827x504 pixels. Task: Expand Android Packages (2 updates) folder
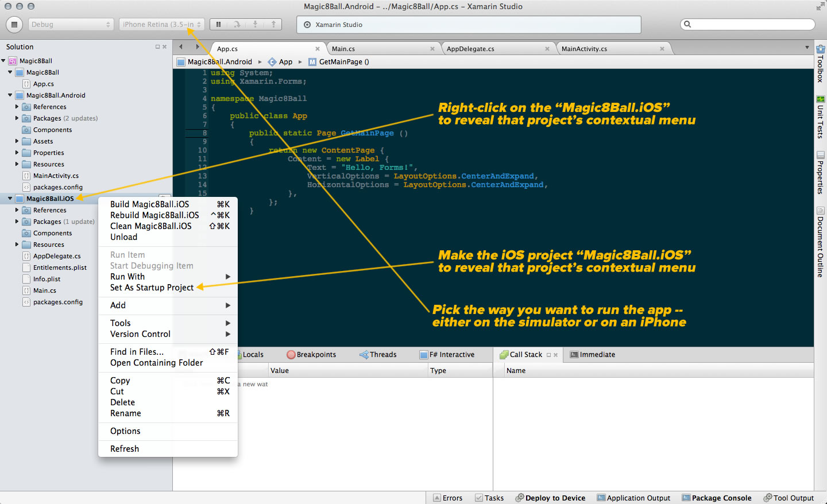(x=17, y=118)
